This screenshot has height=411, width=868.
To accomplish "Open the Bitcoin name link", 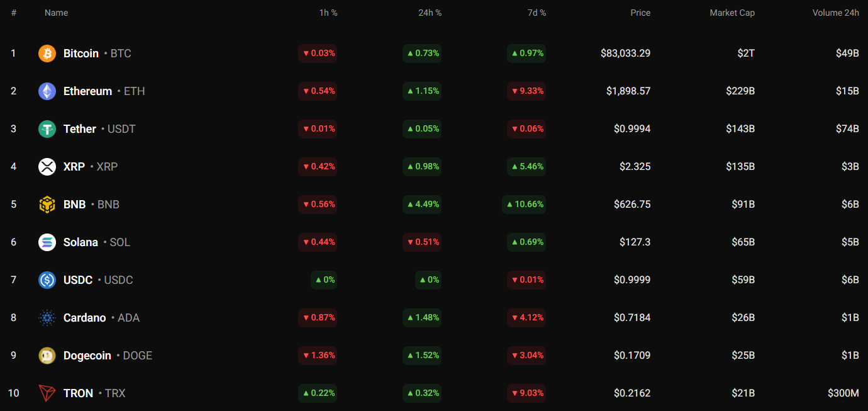I will pyautogui.click(x=81, y=53).
